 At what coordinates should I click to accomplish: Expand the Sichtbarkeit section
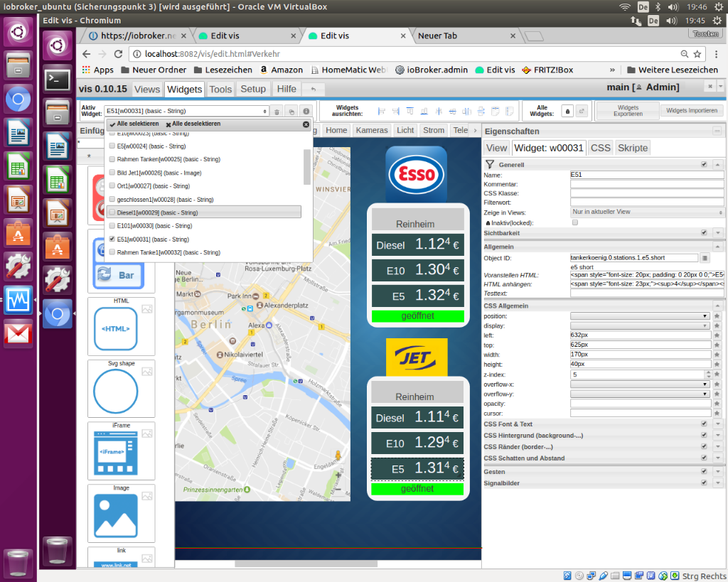click(x=718, y=232)
